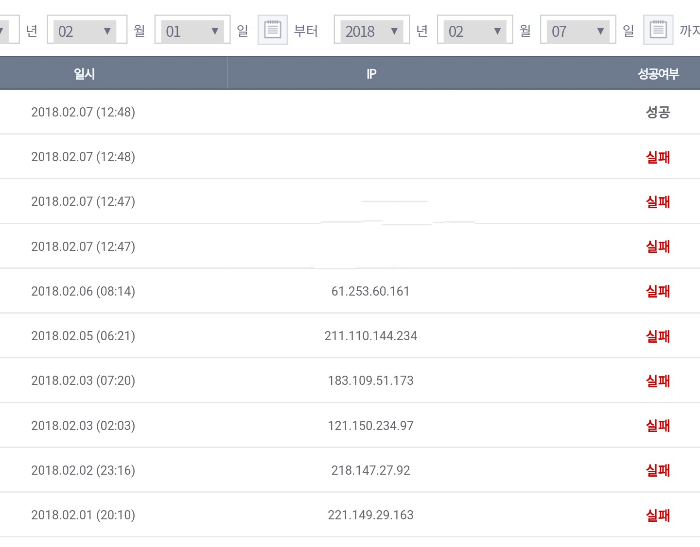700x547 pixels.
Task: Click the 성공여부 column header
Action: pyautogui.click(x=657, y=74)
